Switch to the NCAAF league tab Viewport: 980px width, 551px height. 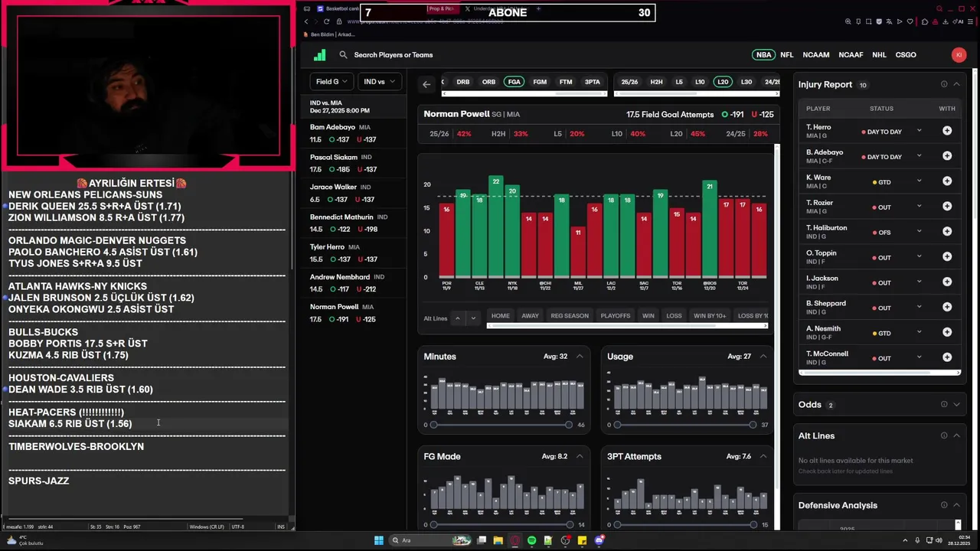pos(851,55)
